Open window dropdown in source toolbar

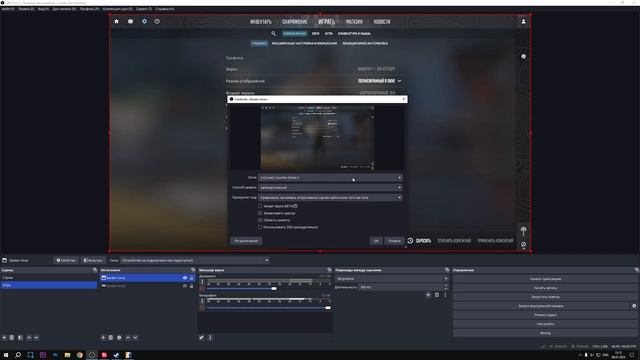[195, 260]
